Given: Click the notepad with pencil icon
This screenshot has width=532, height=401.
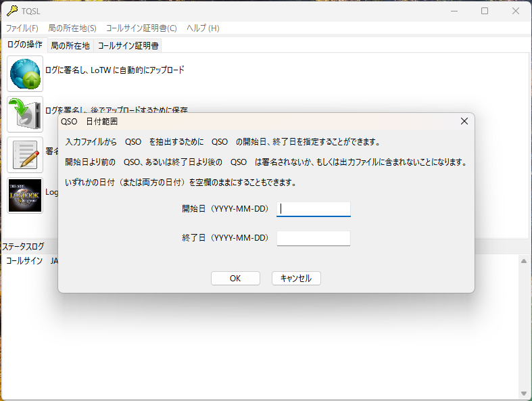Looking at the screenshot, I should tap(25, 155).
